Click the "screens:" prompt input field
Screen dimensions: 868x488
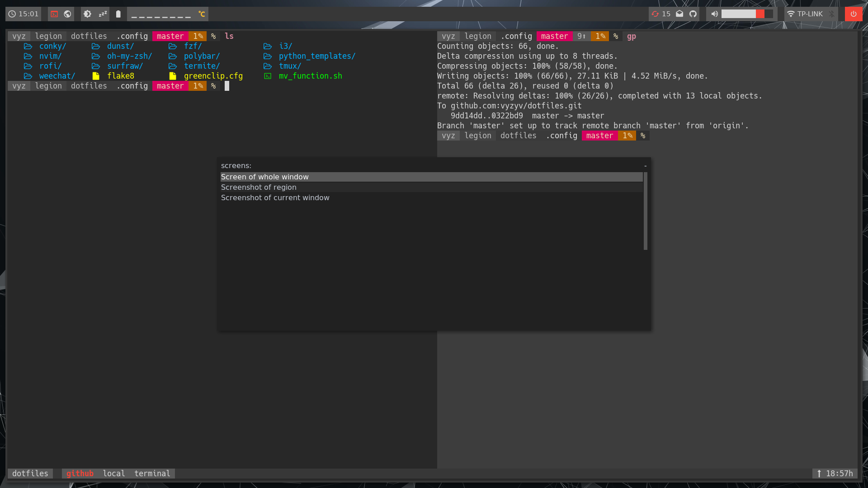[431, 166]
